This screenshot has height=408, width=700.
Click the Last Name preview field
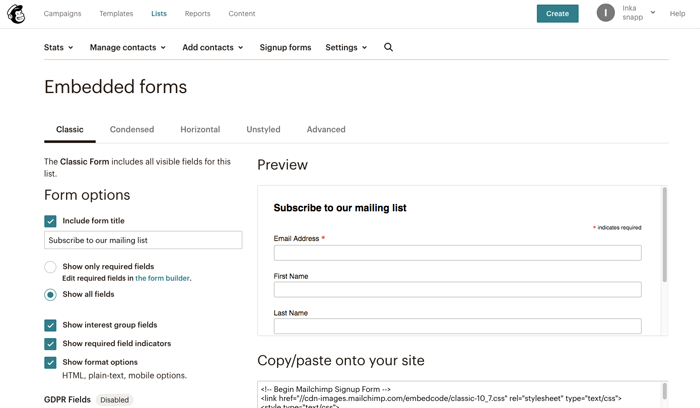tap(458, 326)
